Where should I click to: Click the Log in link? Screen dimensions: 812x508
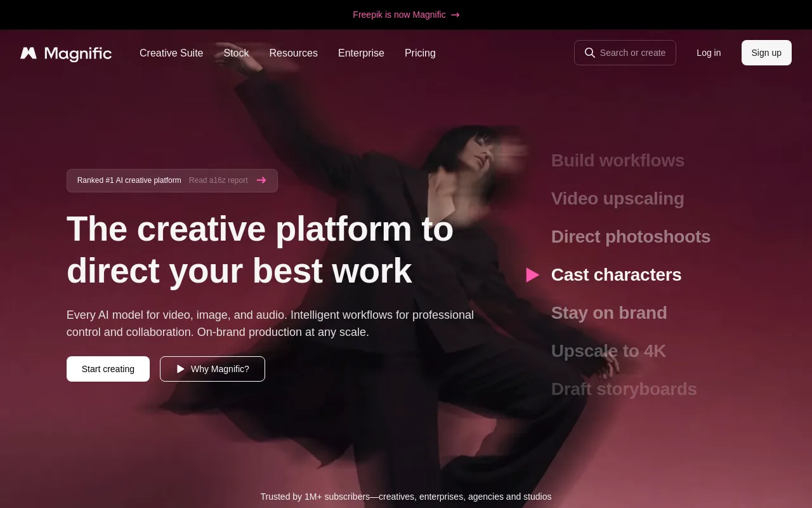[x=709, y=53]
